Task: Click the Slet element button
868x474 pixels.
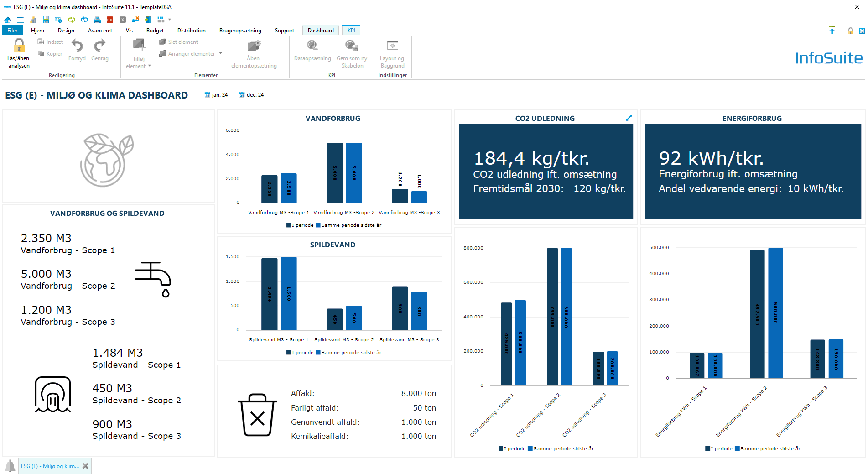Action: 178,42
